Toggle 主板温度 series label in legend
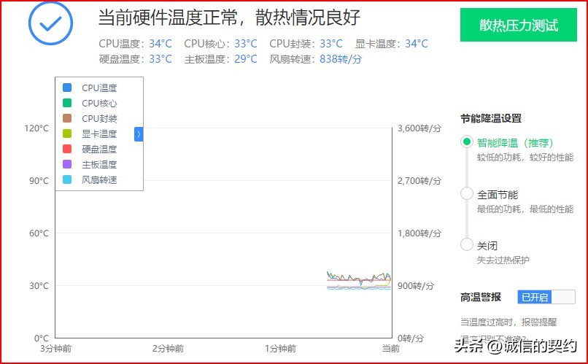 tap(99, 165)
